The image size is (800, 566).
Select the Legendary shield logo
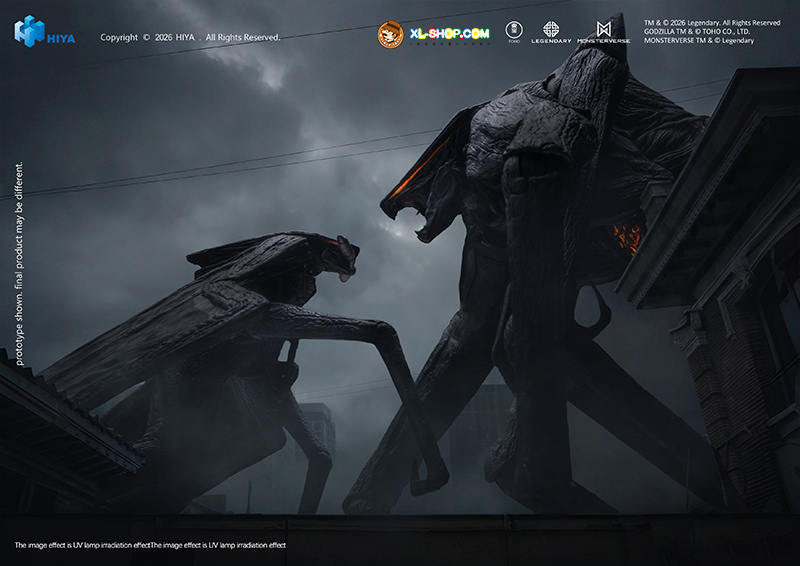click(x=551, y=31)
